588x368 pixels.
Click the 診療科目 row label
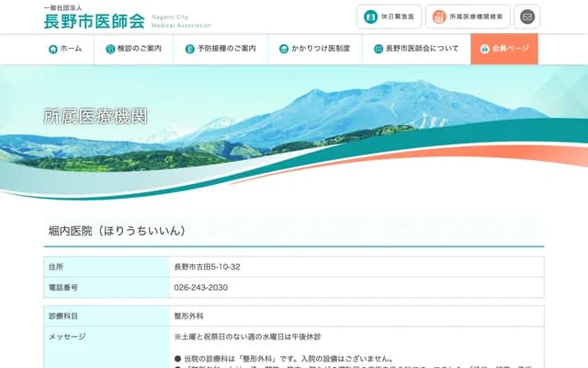[x=63, y=316]
